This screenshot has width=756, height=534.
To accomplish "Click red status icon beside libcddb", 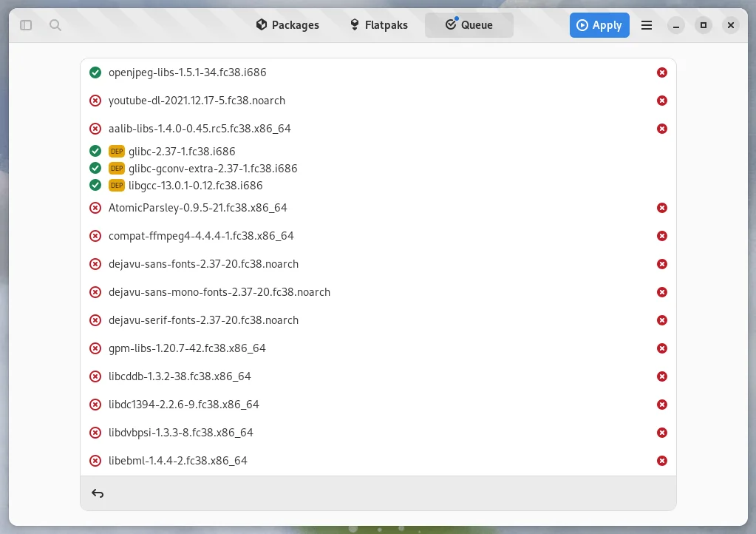I will pos(95,376).
